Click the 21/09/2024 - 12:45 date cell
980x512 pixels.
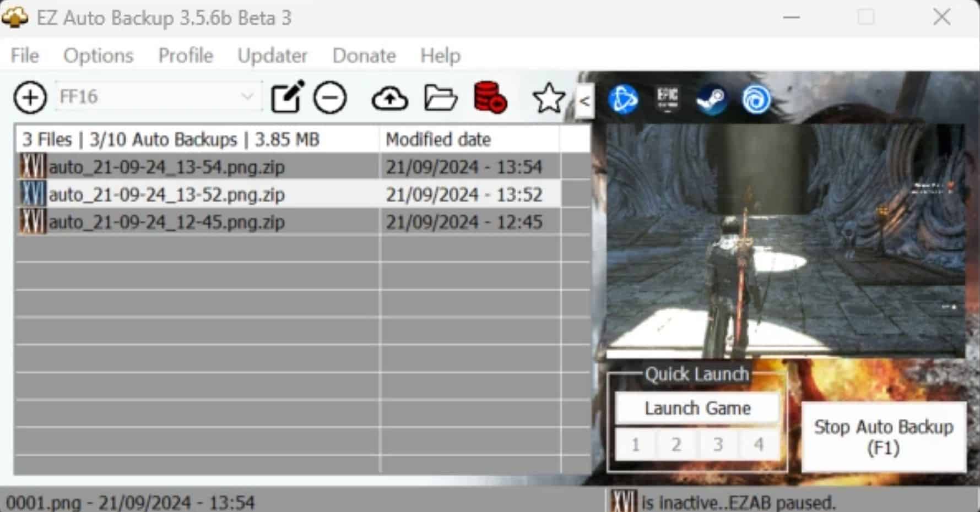click(464, 222)
